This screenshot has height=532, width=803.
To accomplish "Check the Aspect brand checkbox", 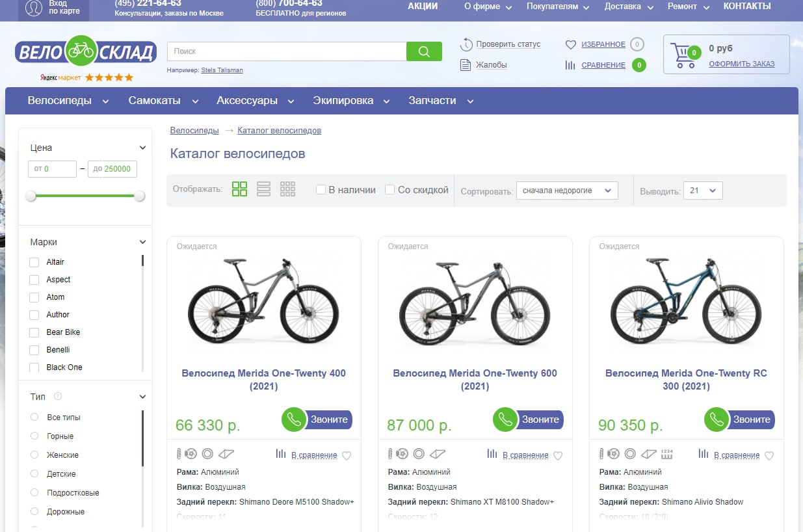I will [34, 280].
